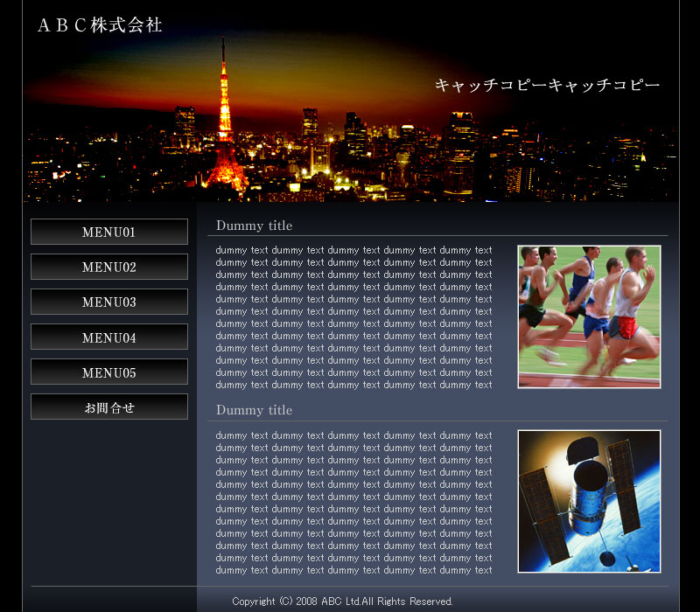The width and height of the screenshot is (700, 612).
Task: Click the MENU04 sidebar button
Action: click(108, 337)
